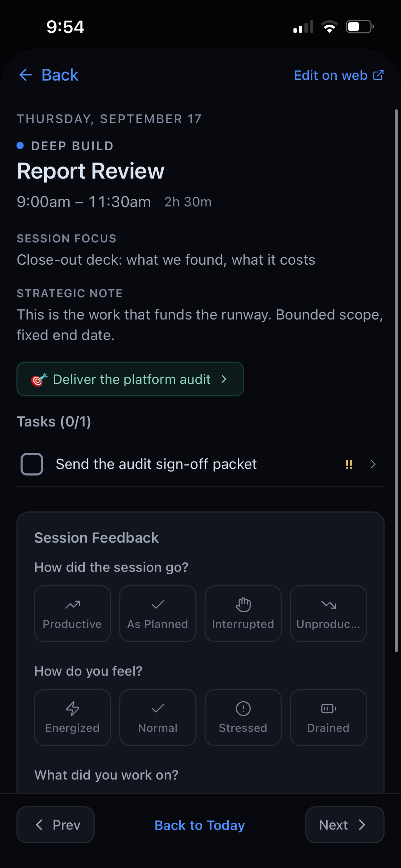Set feeling to Normal
This screenshot has width=401, height=868.
click(158, 717)
